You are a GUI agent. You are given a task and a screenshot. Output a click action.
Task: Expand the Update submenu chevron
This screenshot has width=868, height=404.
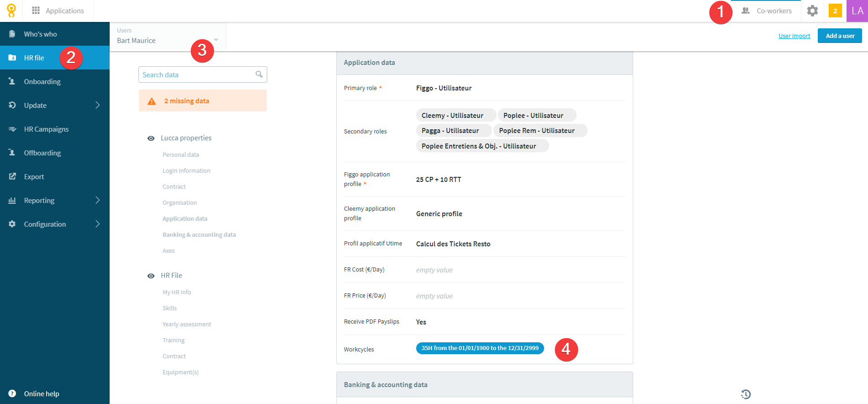pyautogui.click(x=97, y=105)
